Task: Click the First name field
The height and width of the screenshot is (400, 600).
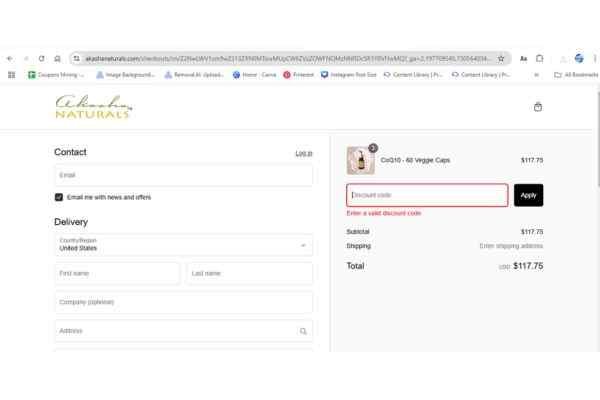Action: (x=117, y=273)
